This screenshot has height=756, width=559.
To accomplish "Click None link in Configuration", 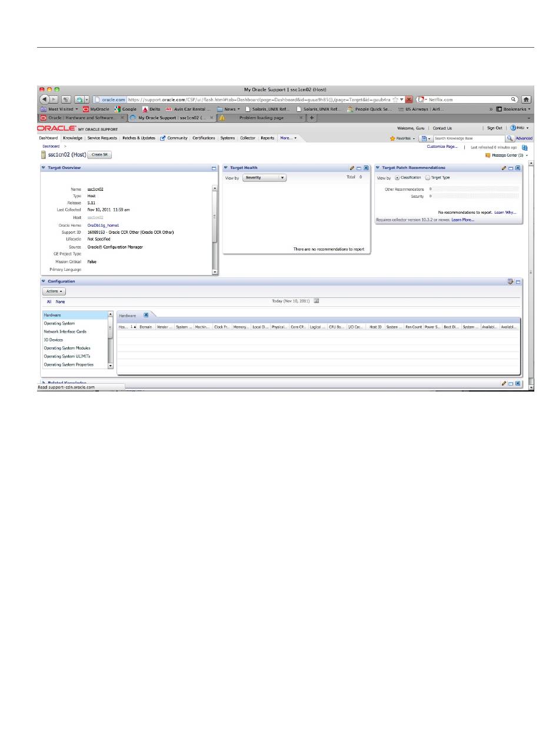I will coord(60,301).
